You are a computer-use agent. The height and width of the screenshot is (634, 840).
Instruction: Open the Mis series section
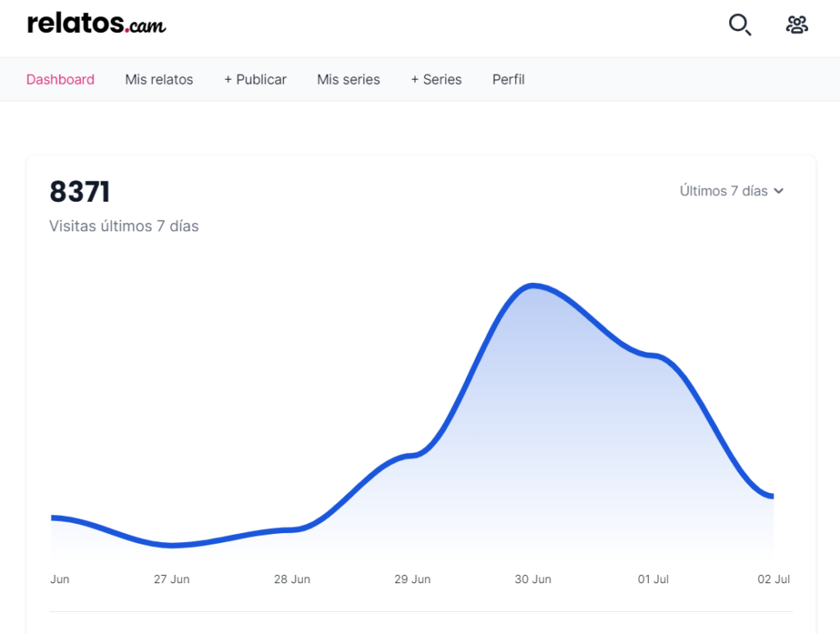(x=348, y=80)
